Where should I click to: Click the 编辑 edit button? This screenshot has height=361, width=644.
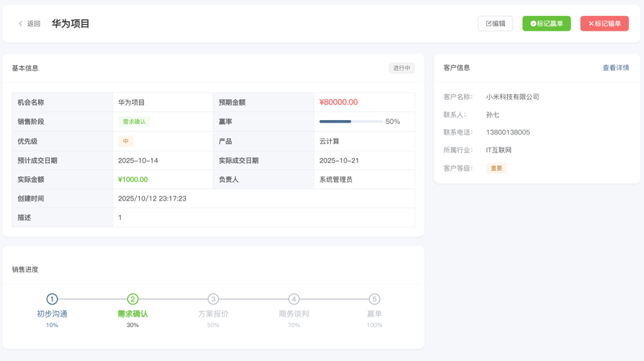[495, 23]
